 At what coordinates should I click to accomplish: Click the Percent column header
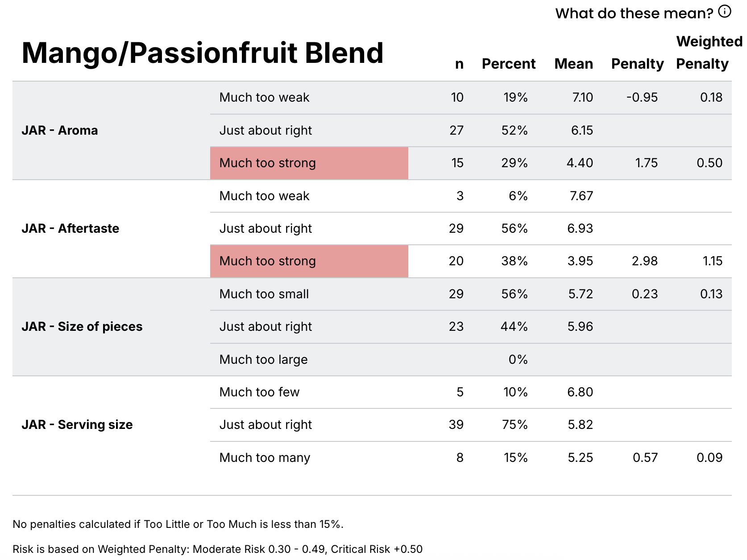(508, 64)
